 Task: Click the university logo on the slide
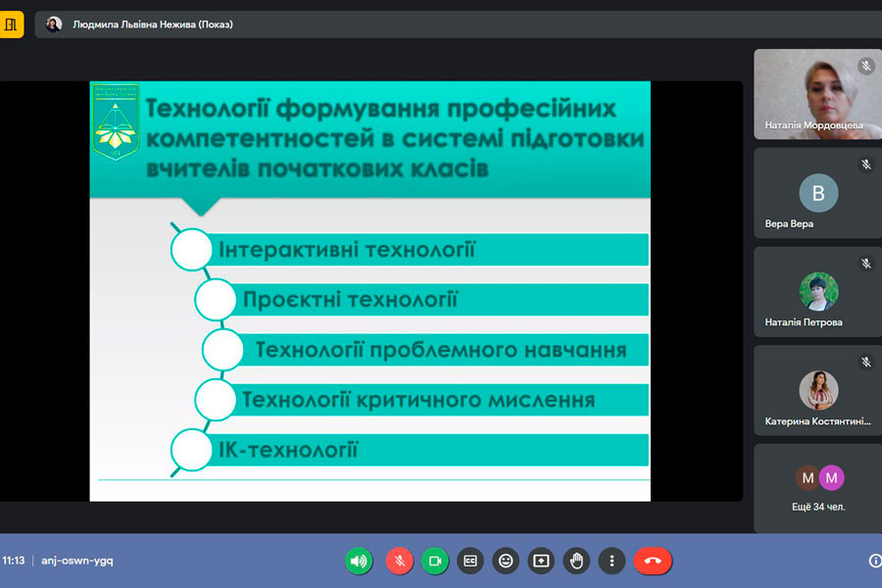[x=116, y=122]
